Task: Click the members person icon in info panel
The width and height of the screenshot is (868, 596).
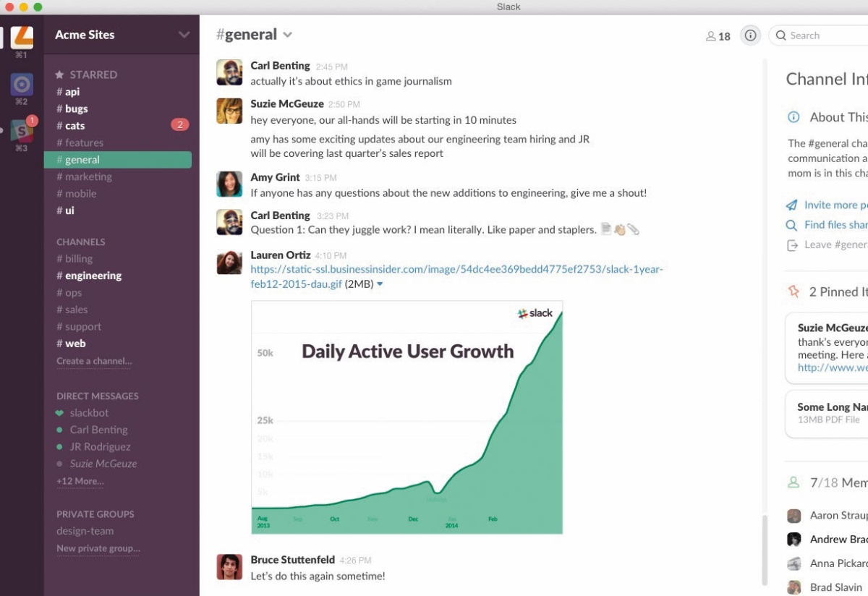Action: 793,482
